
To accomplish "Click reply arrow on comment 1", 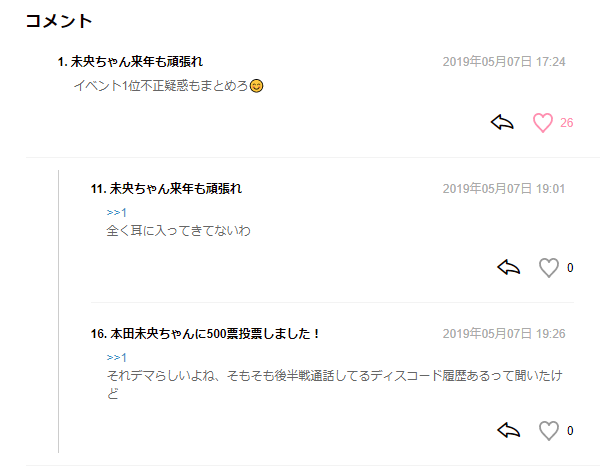I will pyautogui.click(x=502, y=122).
